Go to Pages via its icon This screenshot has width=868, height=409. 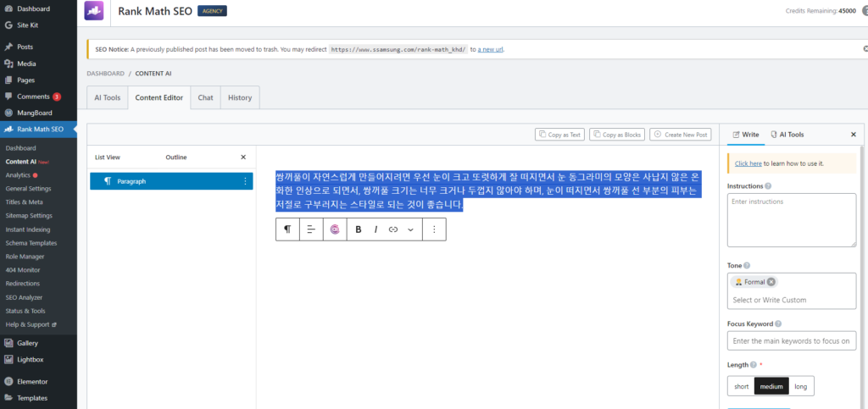[x=8, y=80]
